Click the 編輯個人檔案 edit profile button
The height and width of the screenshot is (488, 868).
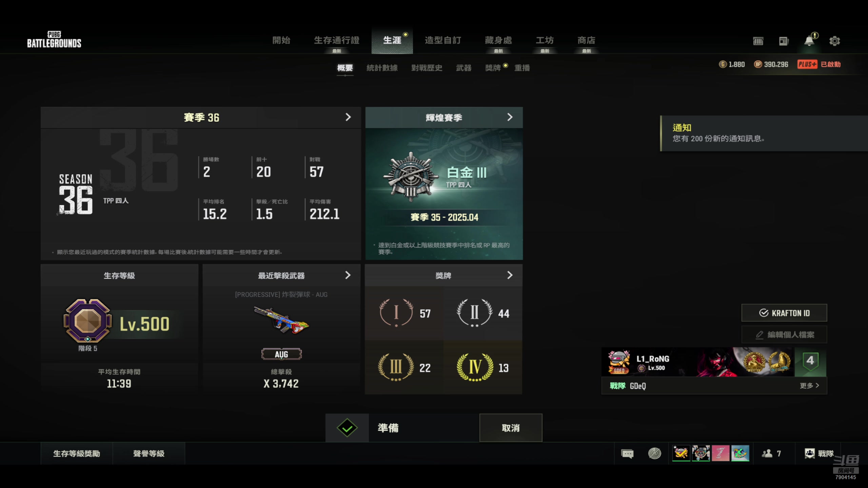784,334
